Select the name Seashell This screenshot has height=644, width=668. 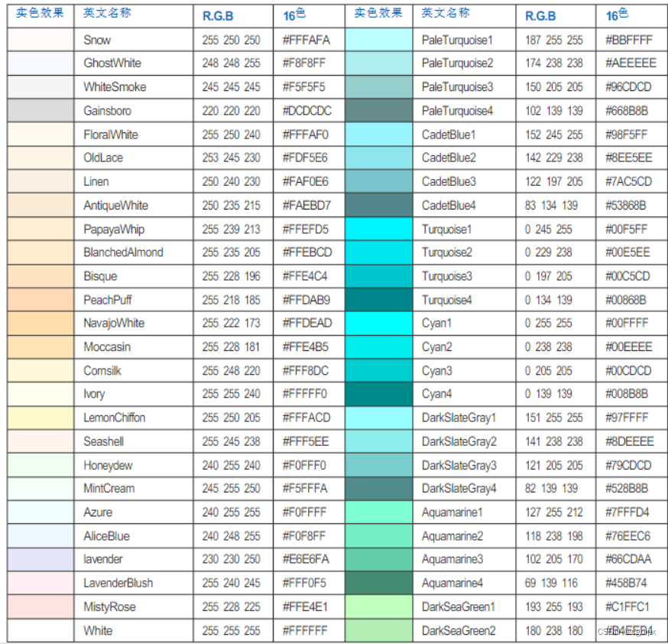coord(103,441)
